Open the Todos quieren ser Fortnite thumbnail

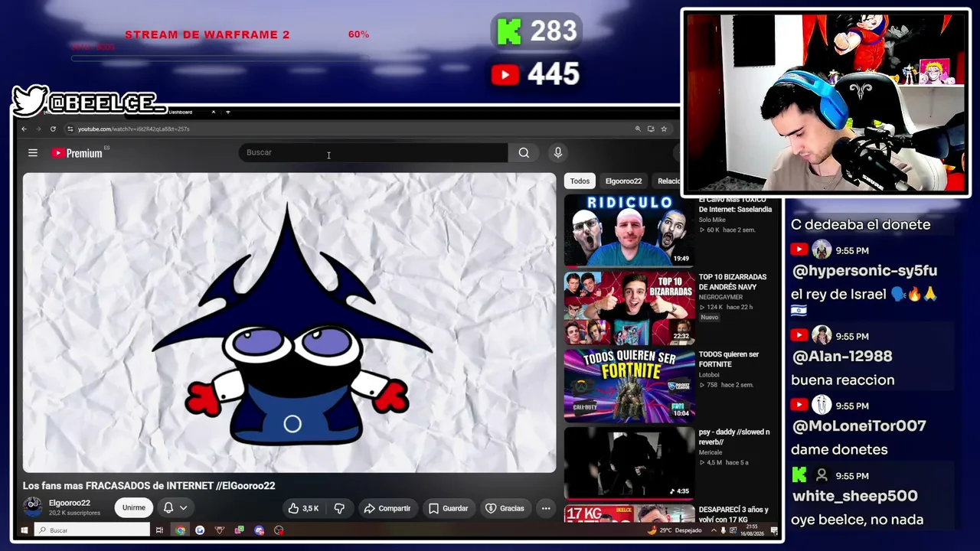[x=629, y=386]
